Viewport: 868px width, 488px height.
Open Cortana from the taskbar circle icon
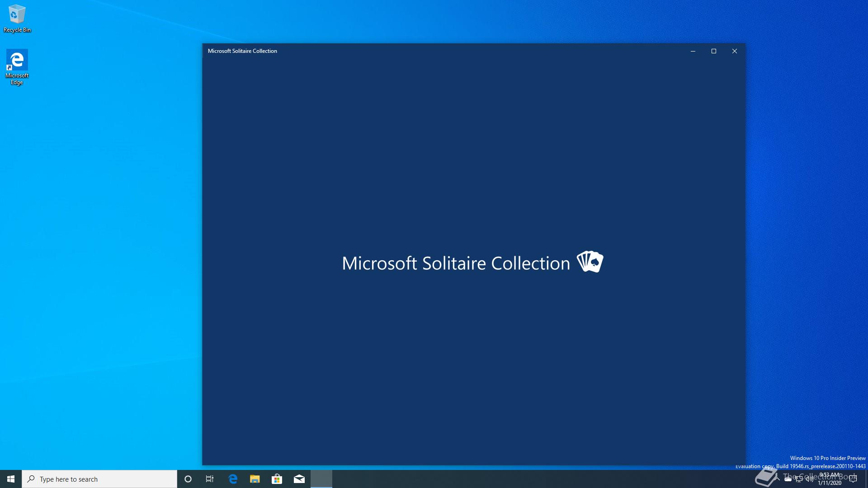(188, 479)
